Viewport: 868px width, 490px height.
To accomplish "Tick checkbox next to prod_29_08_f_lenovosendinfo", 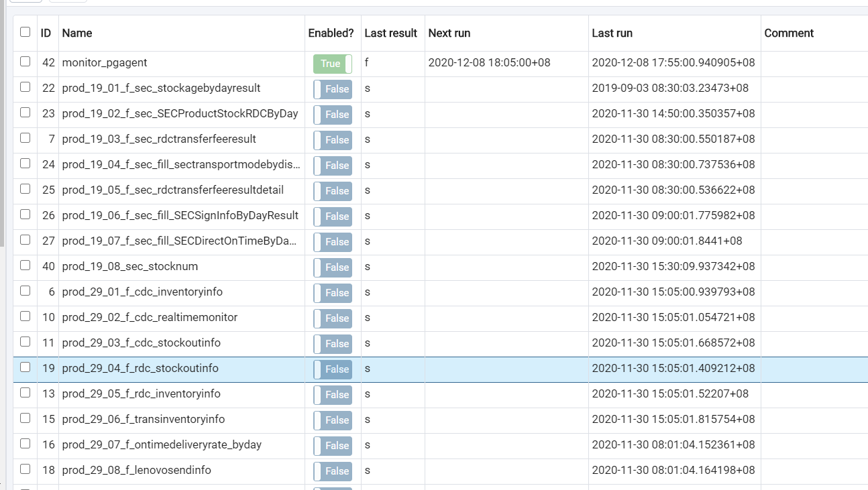I will 25,469.
